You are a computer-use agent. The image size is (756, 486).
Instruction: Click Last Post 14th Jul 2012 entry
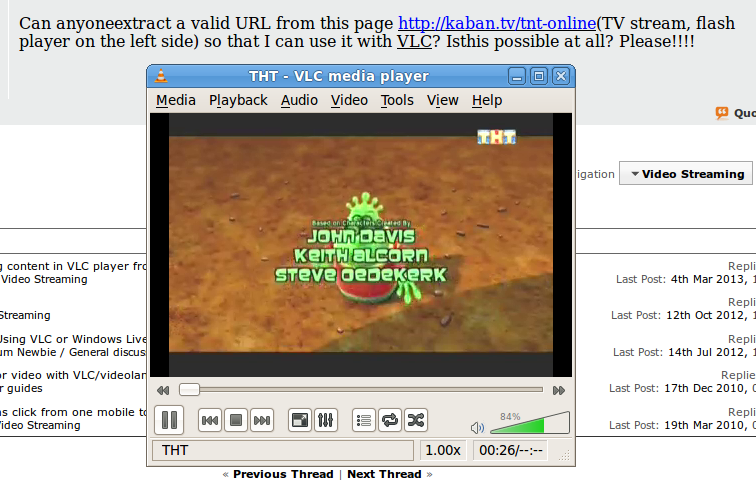[x=684, y=352]
